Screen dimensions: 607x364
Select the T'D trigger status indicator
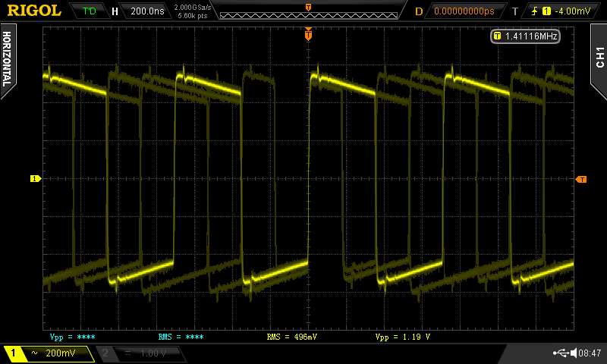[x=90, y=11]
